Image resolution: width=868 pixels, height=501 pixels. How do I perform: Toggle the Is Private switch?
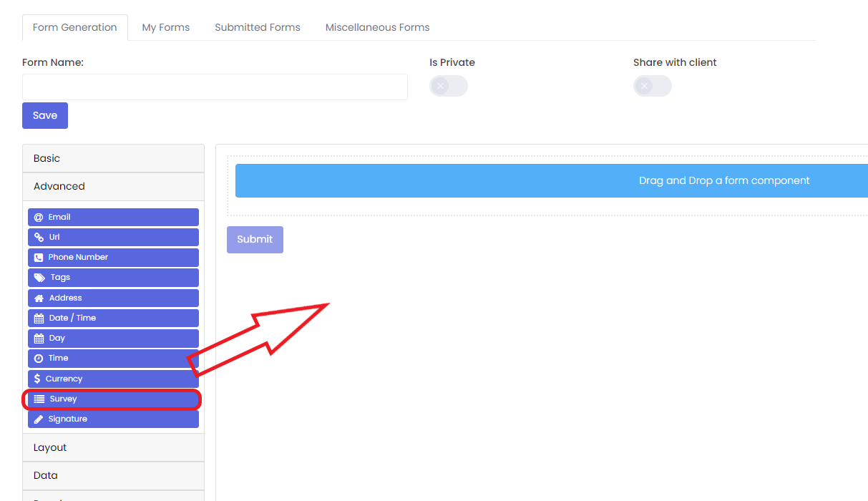pos(448,87)
